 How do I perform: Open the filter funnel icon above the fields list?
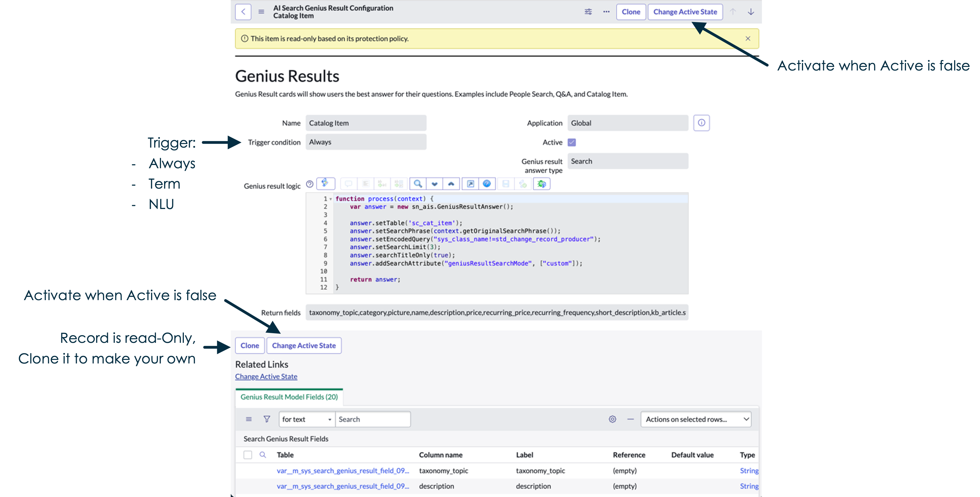click(x=267, y=419)
